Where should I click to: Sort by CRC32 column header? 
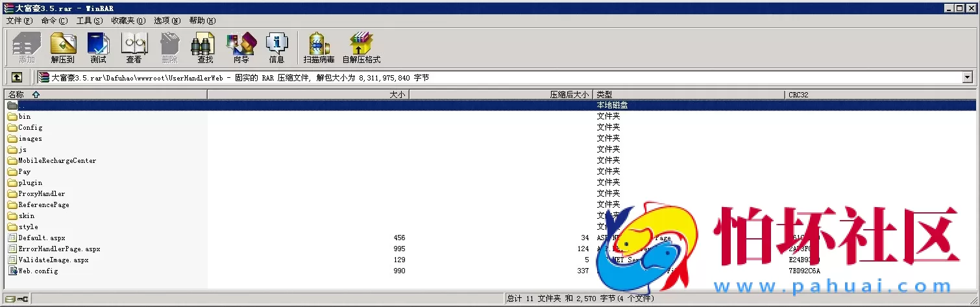pos(880,95)
